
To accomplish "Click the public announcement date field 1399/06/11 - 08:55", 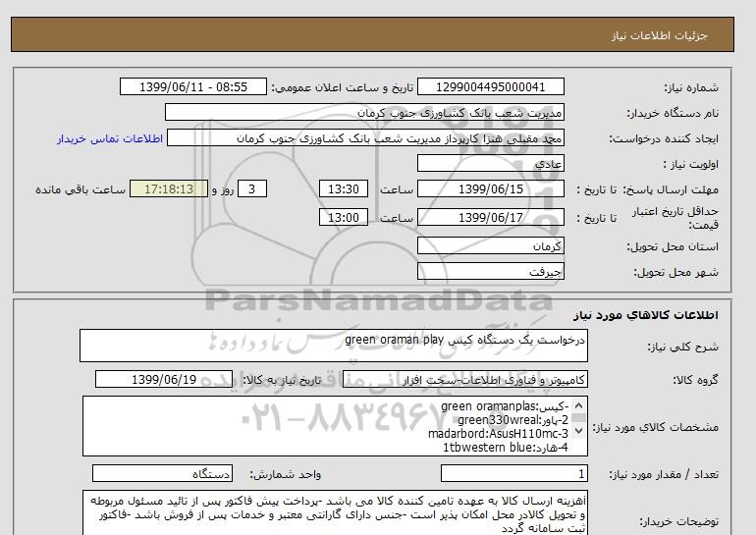I will [x=192, y=86].
